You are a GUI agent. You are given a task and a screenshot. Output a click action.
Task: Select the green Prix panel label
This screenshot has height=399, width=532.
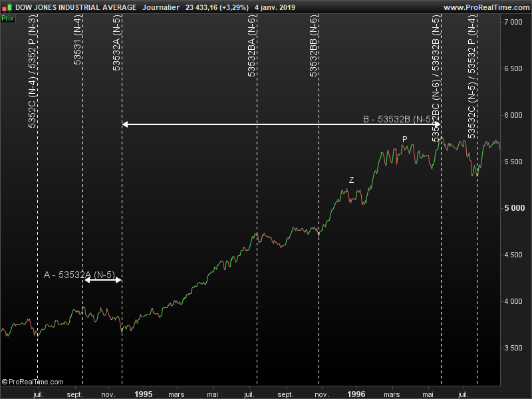(x=7, y=19)
